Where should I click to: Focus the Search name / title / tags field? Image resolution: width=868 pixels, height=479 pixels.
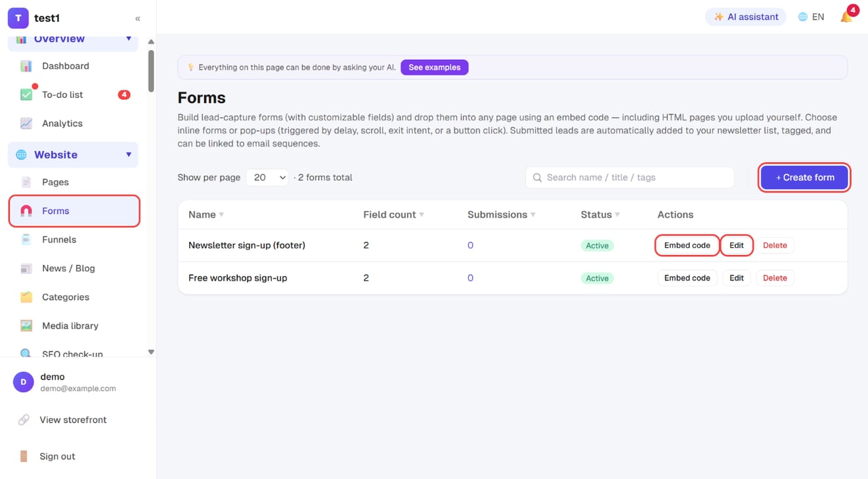630,177
